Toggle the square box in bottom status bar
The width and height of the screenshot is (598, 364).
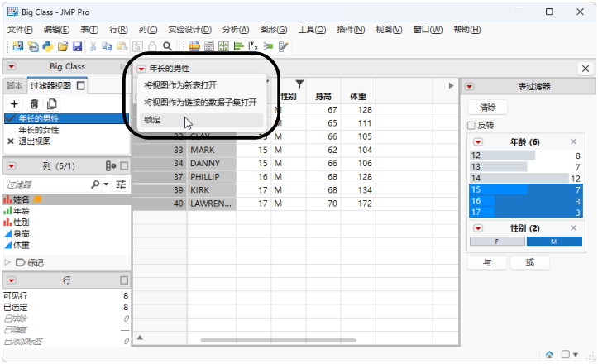pyautogui.click(x=566, y=354)
